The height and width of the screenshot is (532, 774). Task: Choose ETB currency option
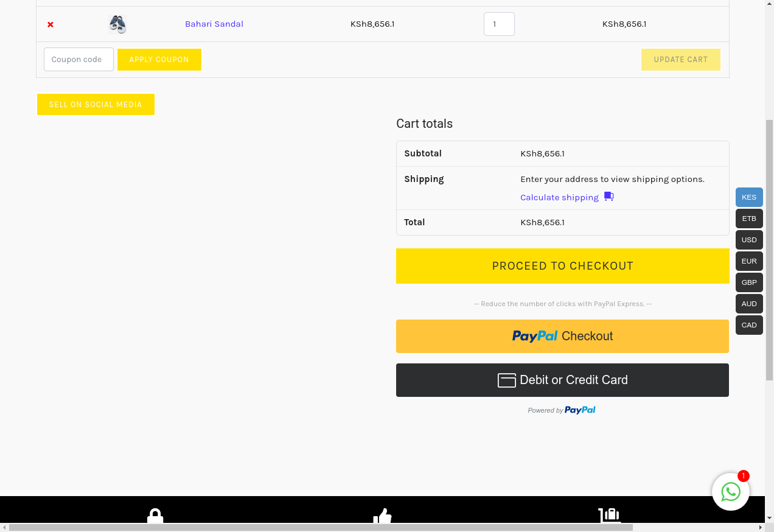[749, 219]
